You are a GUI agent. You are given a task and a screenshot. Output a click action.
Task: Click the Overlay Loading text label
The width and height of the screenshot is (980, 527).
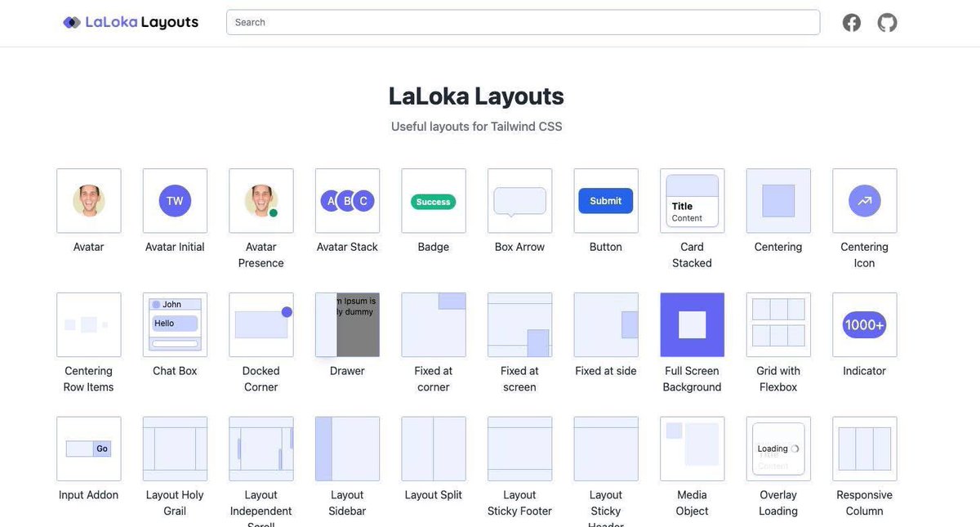[x=778, y=503]
